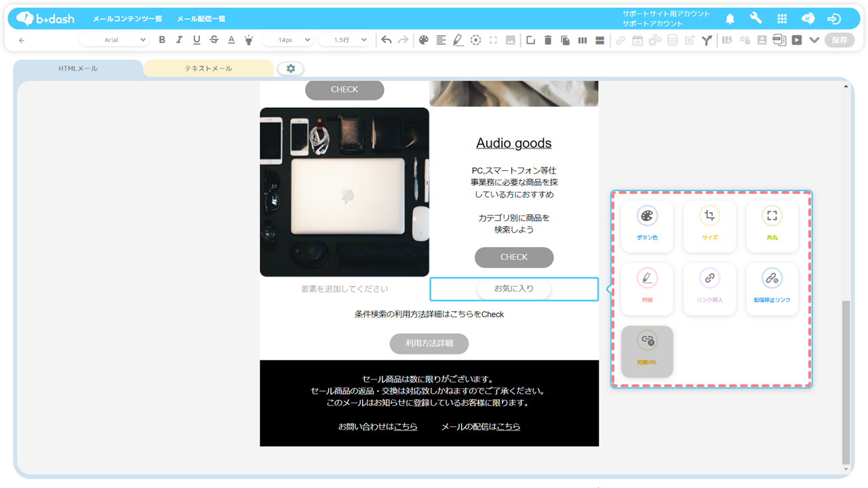Click the 要素を追加してください placeholder
Image resolution: width=868 pixels, height=488 pixels.
pyautogui.click(x=344, y=289)
